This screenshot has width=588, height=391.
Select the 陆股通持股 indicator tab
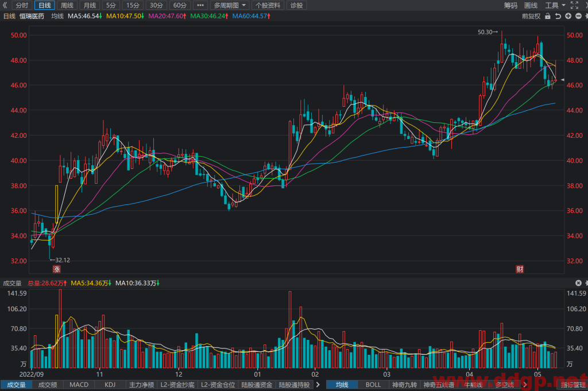click(x=295, y=385)
